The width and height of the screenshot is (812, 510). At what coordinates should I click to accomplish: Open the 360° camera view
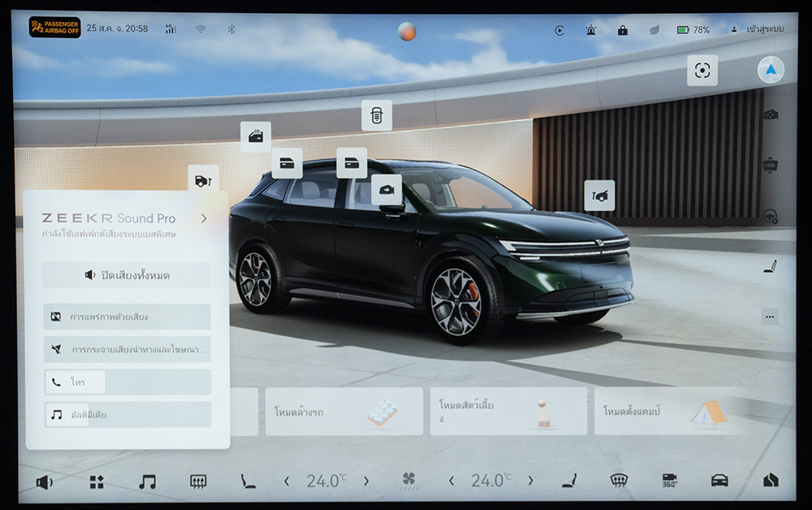(x=669, y=481)
